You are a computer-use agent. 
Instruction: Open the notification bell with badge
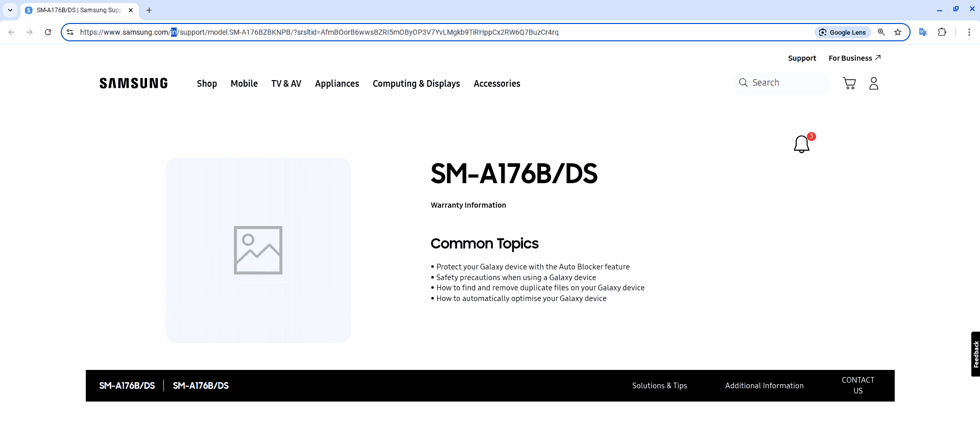[802, 144]
